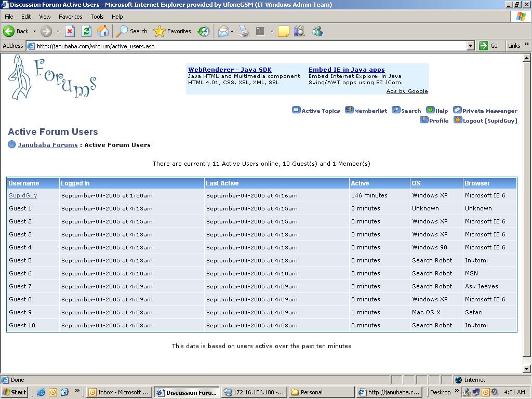This screenshot has height=399, width=532.
Task: Click the forum Search icon
Action: (396, 110)
